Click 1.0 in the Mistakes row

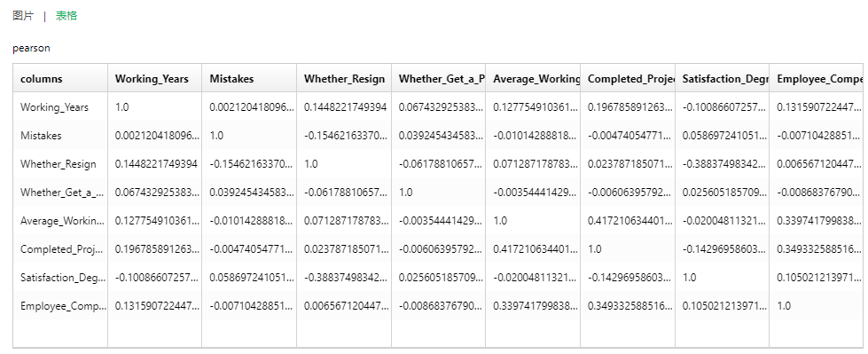click(216, 135)
